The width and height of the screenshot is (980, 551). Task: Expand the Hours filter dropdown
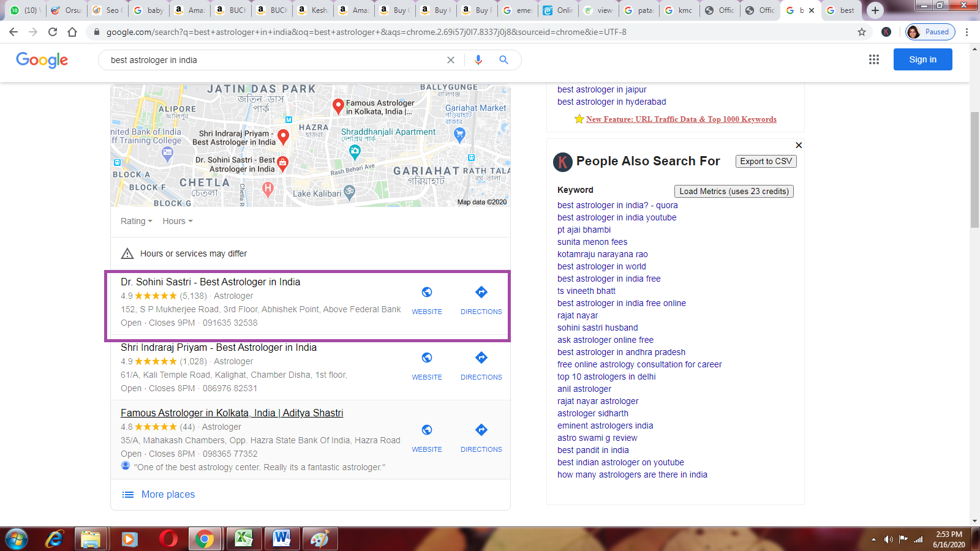[178, 221]
